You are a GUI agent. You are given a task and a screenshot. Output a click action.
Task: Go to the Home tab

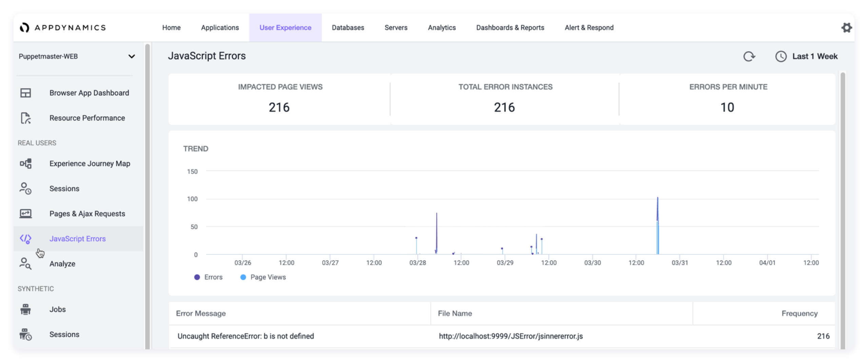pos(171,27)
